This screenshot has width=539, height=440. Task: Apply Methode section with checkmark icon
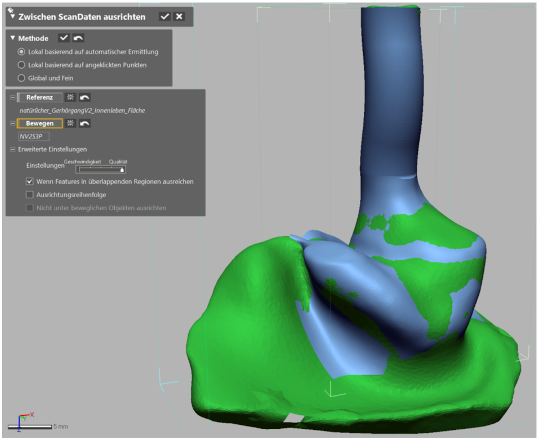click(x=64, y=38)
